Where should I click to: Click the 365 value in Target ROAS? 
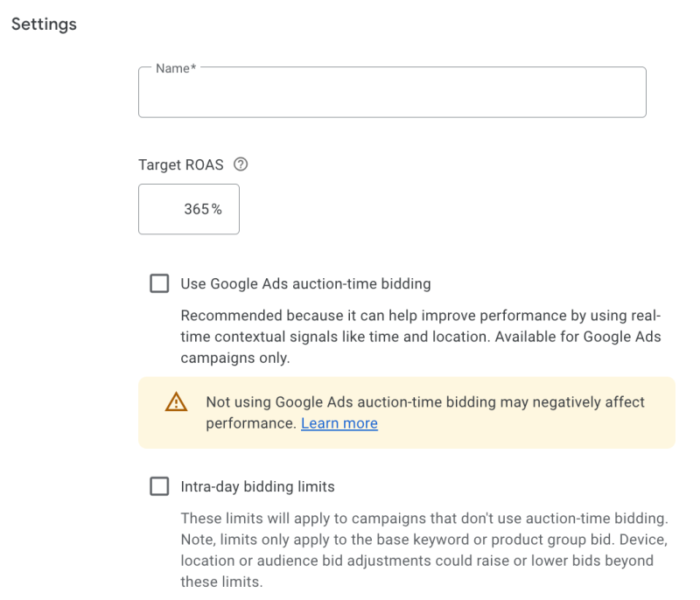point(196,209)
